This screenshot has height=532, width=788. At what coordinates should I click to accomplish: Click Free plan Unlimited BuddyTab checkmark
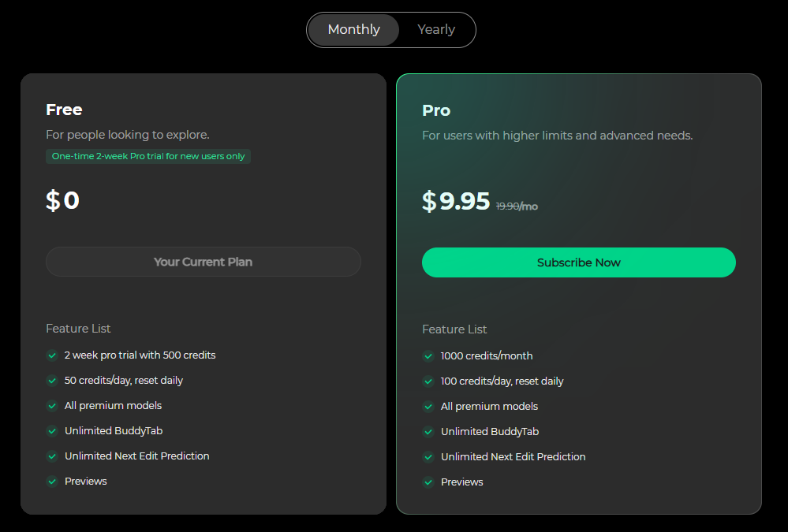(52, 431)
